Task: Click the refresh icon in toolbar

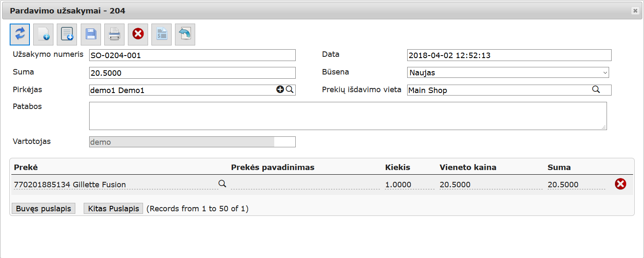Action: pos(20,35)
